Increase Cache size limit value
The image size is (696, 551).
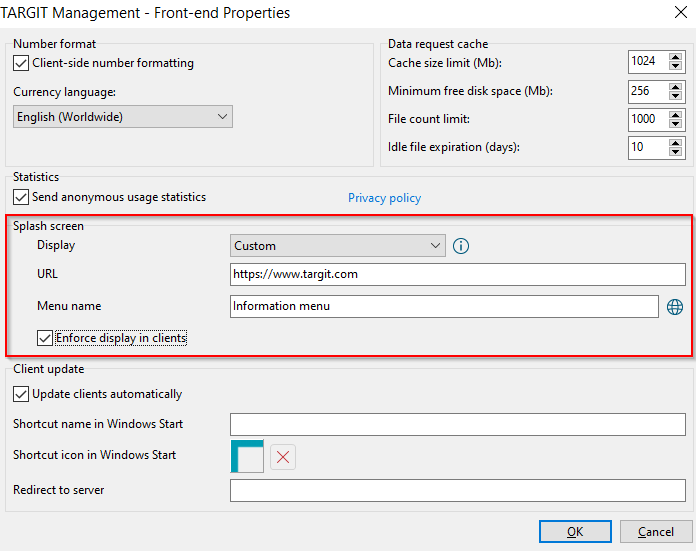pyautogui.click(x=676, y=57)
